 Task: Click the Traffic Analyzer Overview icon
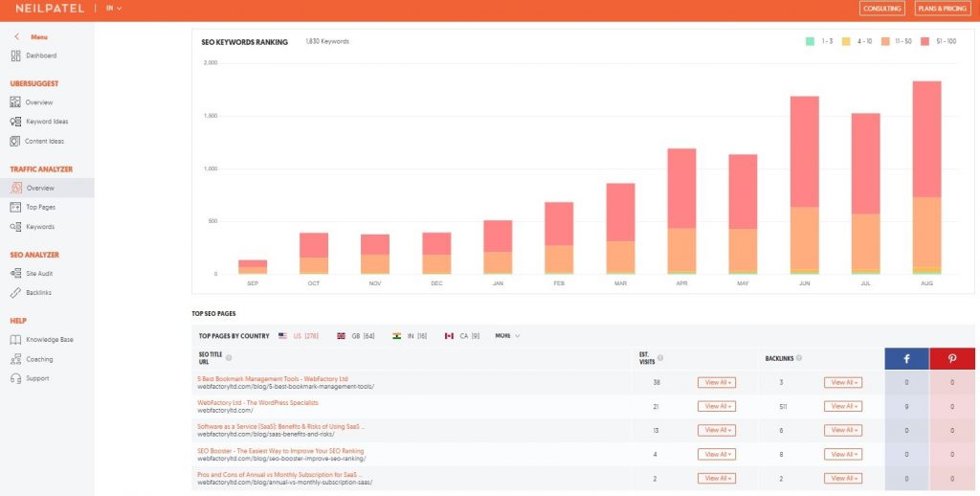[x=16, y=188]
